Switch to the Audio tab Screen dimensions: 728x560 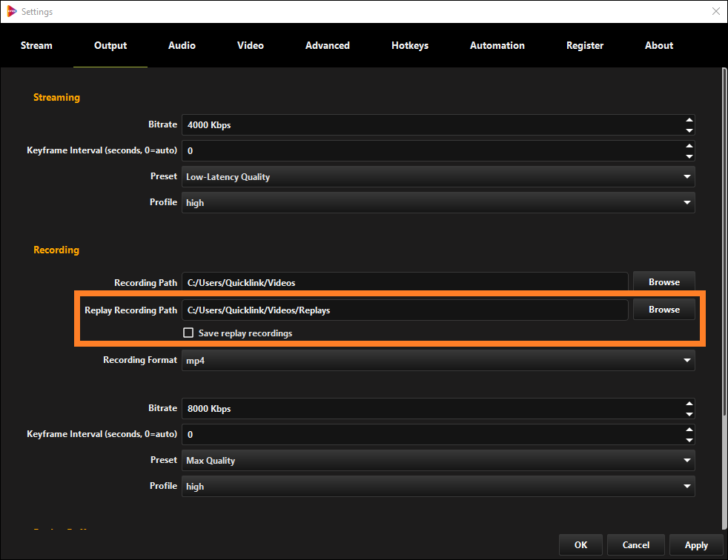181,45
